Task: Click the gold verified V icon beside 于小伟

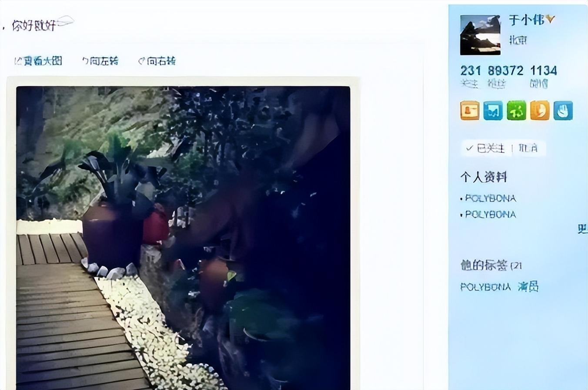Action: coord(551,20)
